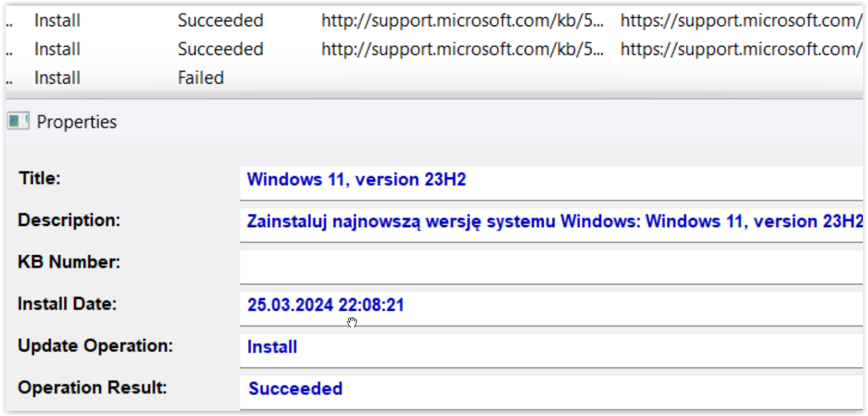Open first support.microsoft.com/kb link

[462, 20]
